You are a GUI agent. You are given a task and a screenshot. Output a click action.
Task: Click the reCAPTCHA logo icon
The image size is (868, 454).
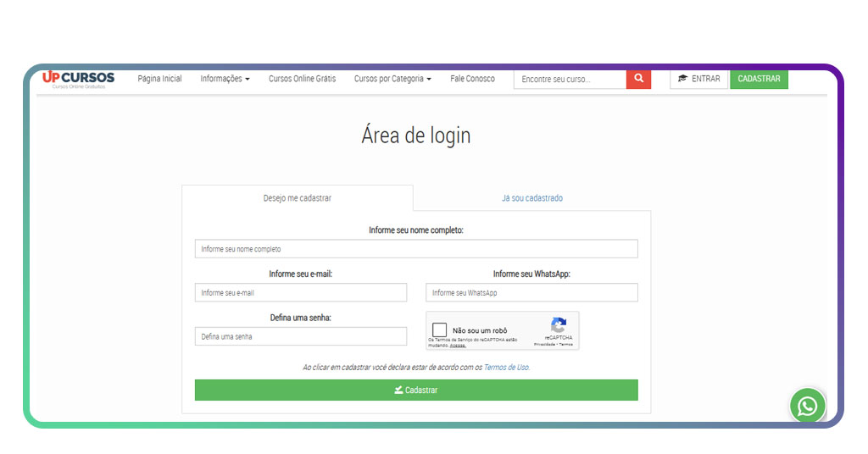pyautogui.click(x=558, y=325)
